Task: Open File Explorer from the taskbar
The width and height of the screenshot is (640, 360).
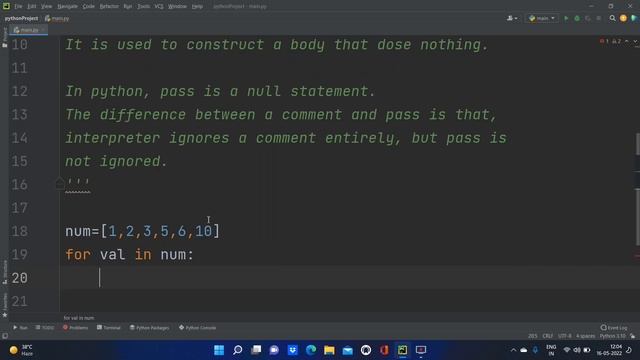Action: pos(329,350)
